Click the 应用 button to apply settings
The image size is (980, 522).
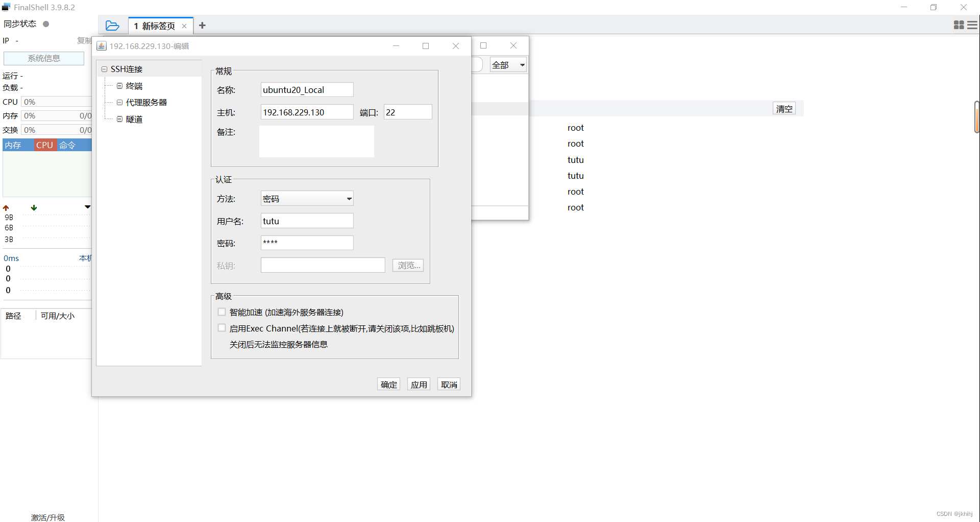click(x=419, y=384)
